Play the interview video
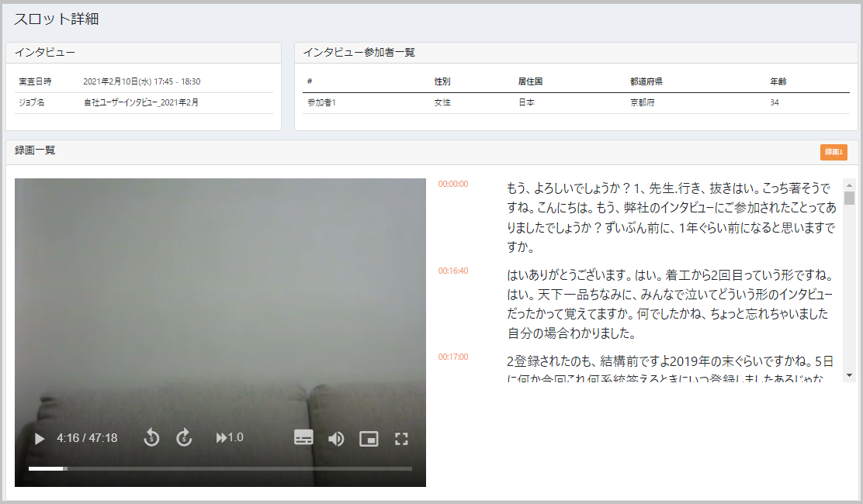The width and height of the screenshot is (863, 504). 39,438
